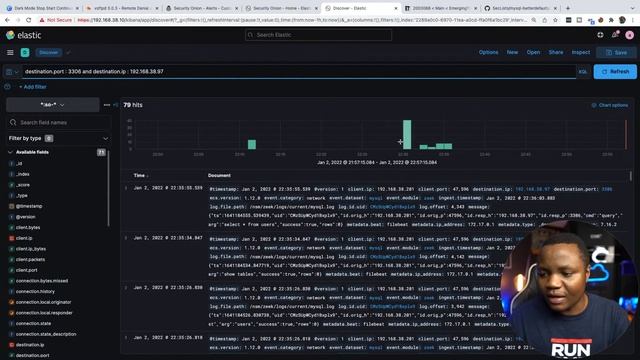Open the saved queries menu left of the query bar
The width and height of the screenshot is (640, 360).
[x=12, y=72]
